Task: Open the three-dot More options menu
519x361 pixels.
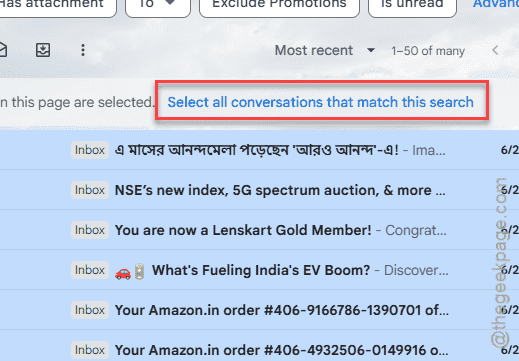Action: click(83, 50)
